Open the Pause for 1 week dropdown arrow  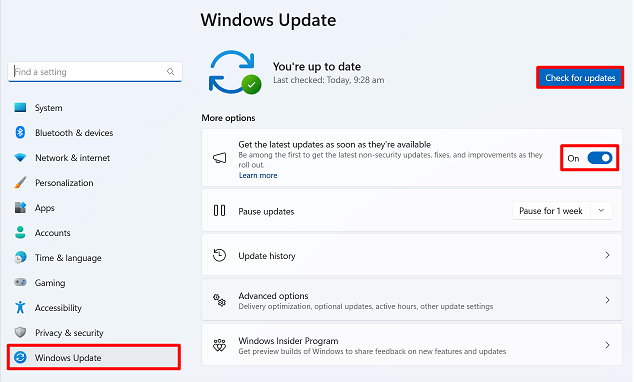[x=601, y=211]
